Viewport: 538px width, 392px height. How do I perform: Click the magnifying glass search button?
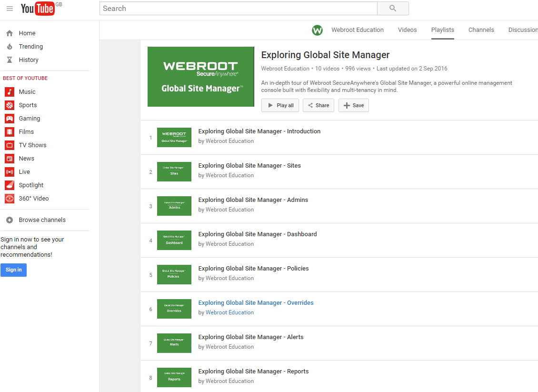[393, 8]
